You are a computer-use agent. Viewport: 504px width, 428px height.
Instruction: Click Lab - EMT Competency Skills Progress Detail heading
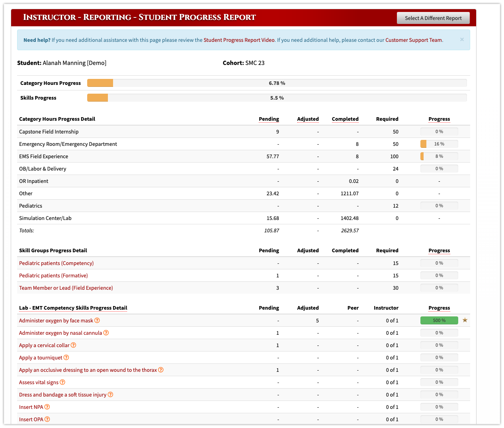click(73, 308)
